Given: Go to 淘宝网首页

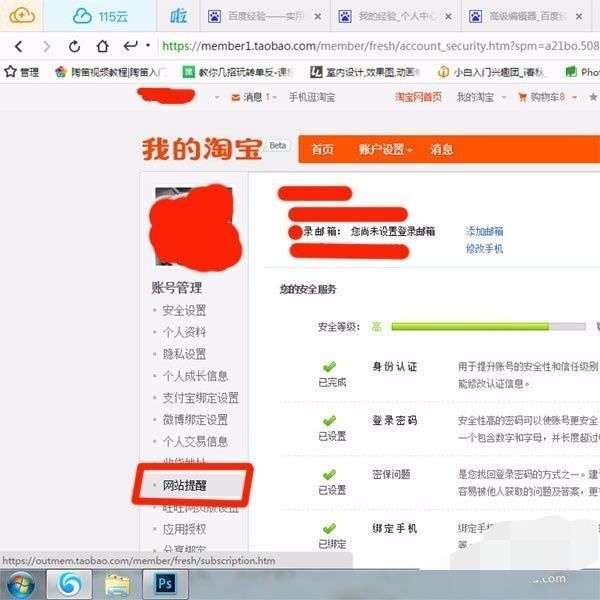Looking at the screenshot, I should tap(418, 97).
